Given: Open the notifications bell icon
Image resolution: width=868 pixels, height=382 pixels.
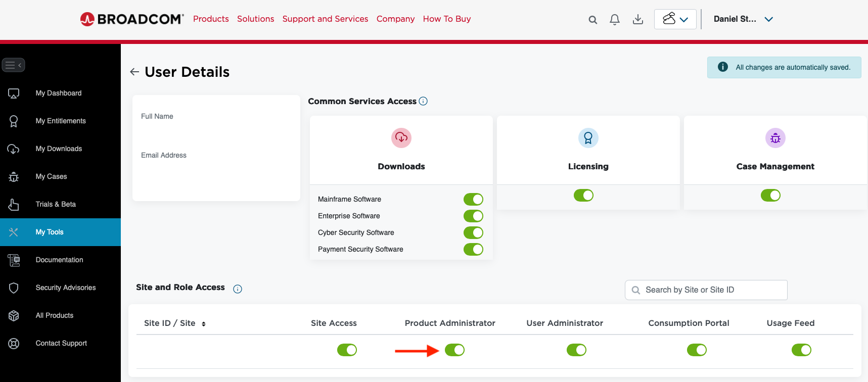Looking at the screenshot, I should pos(615,20).
